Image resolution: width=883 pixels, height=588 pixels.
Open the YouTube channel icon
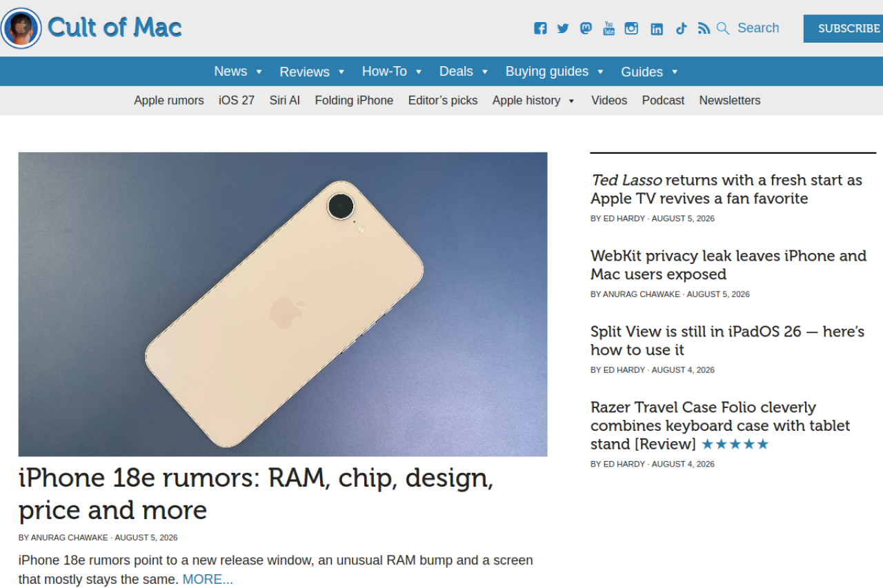tap(608, 28)
